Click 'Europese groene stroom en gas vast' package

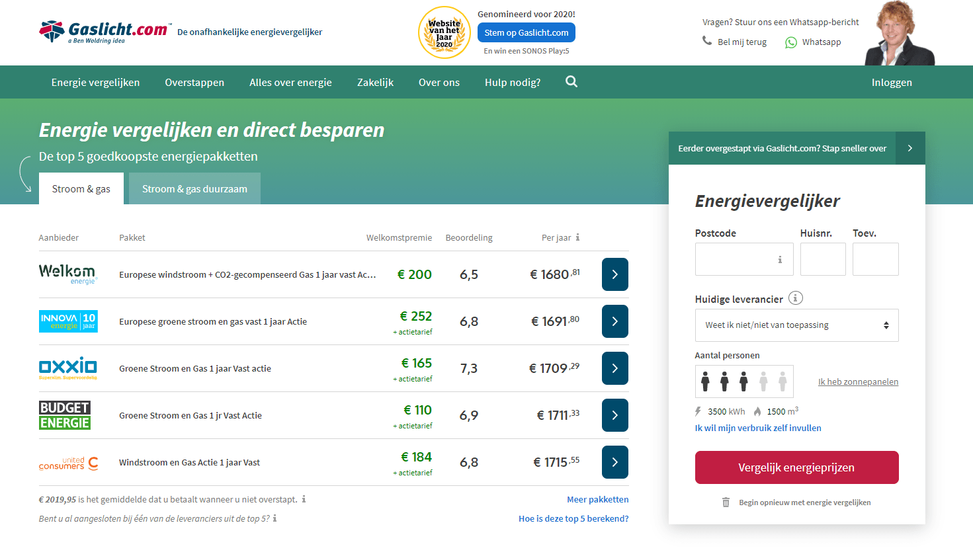coord(213,321)
